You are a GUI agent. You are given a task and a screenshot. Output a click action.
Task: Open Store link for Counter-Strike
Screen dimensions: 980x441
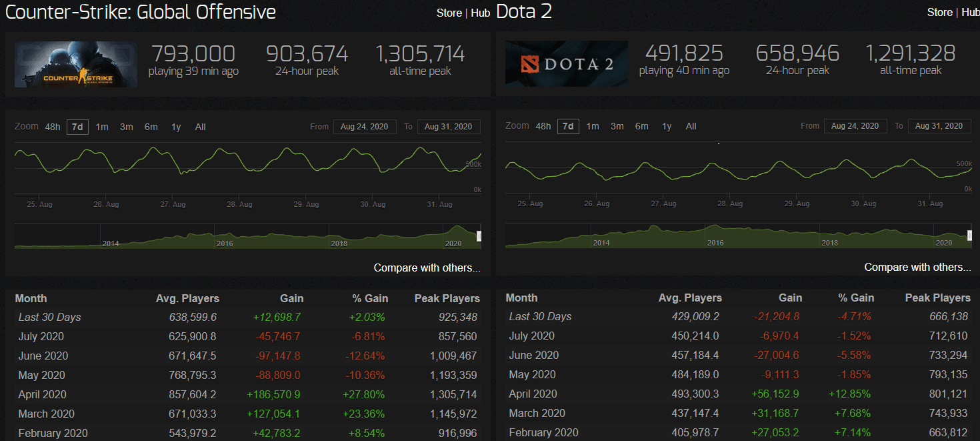tap(449, 13)
